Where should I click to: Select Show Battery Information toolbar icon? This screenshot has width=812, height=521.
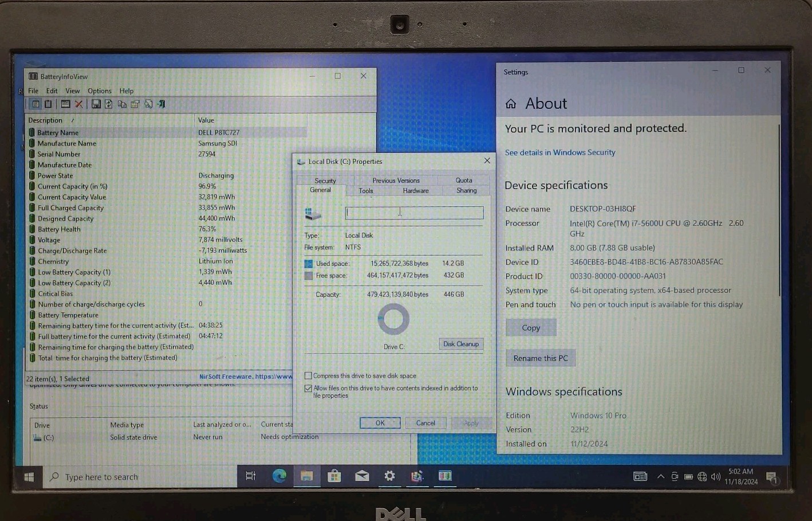tap(36, 104)
